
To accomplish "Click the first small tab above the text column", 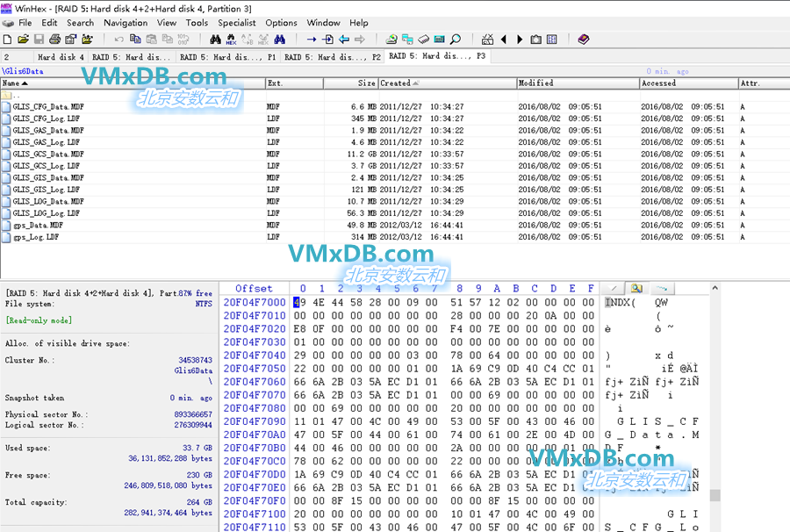I will tap(614, 288).
